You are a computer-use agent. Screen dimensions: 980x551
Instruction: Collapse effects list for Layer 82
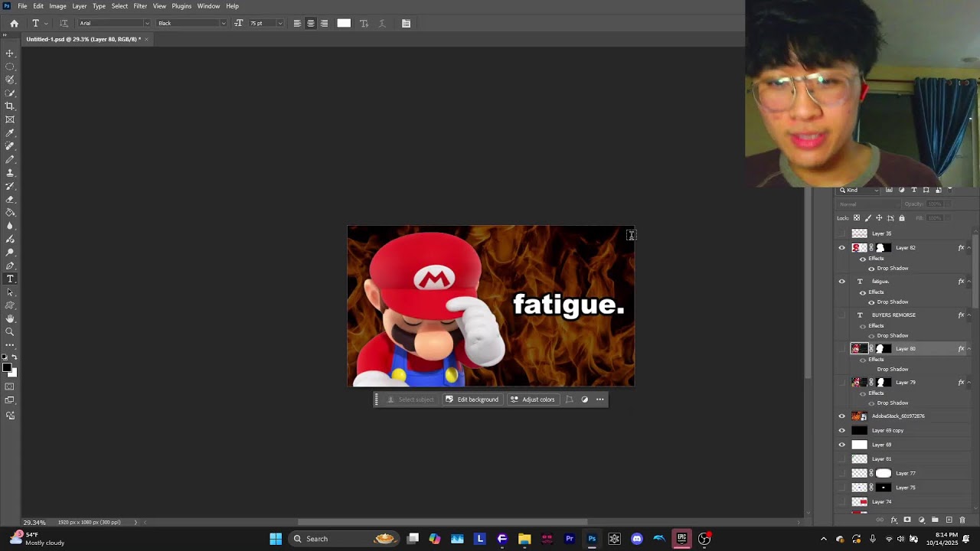click(x=969, y=248)
